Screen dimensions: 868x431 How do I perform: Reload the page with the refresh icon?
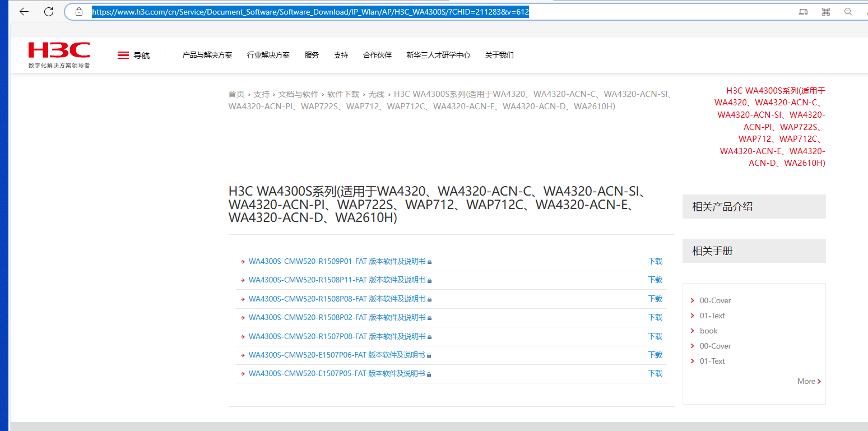click(x=49, y=12)
